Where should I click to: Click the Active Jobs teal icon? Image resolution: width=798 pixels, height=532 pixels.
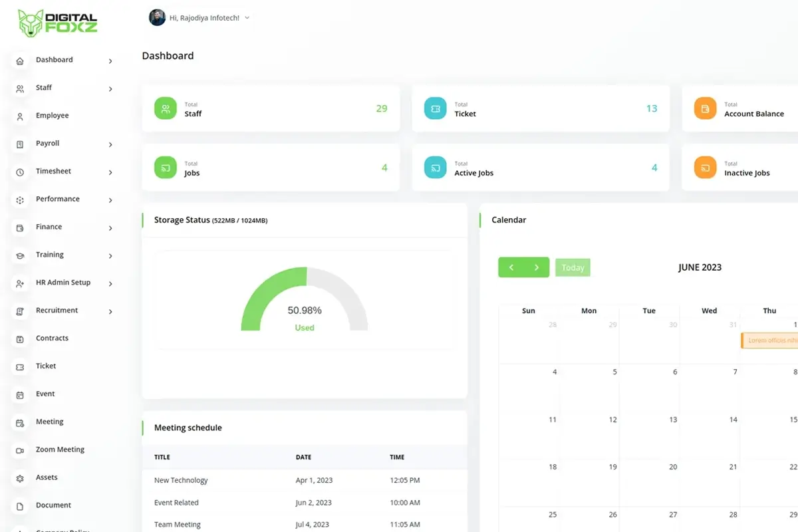[436, 168]
